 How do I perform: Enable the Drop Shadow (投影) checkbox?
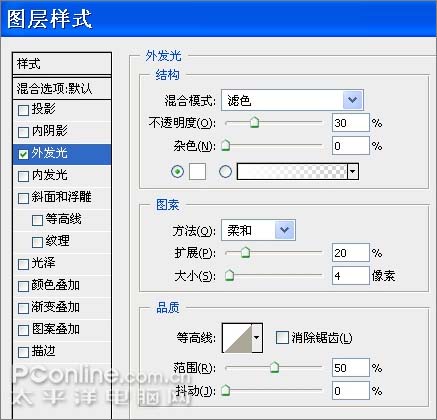tap(23, 110)
